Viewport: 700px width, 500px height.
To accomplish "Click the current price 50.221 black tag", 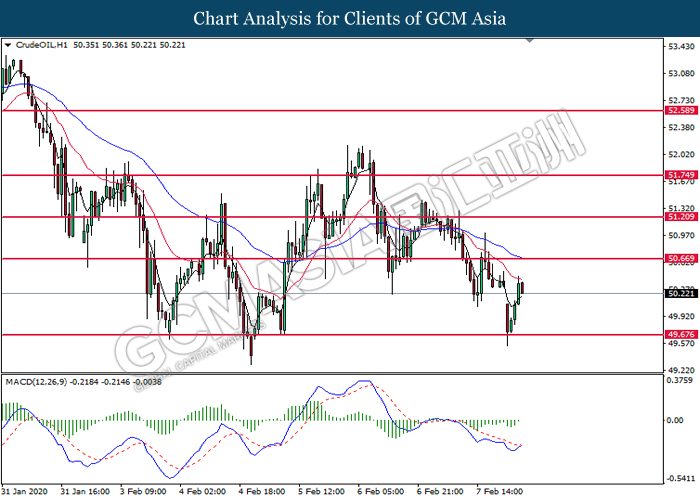I will [x=679, y=293].
